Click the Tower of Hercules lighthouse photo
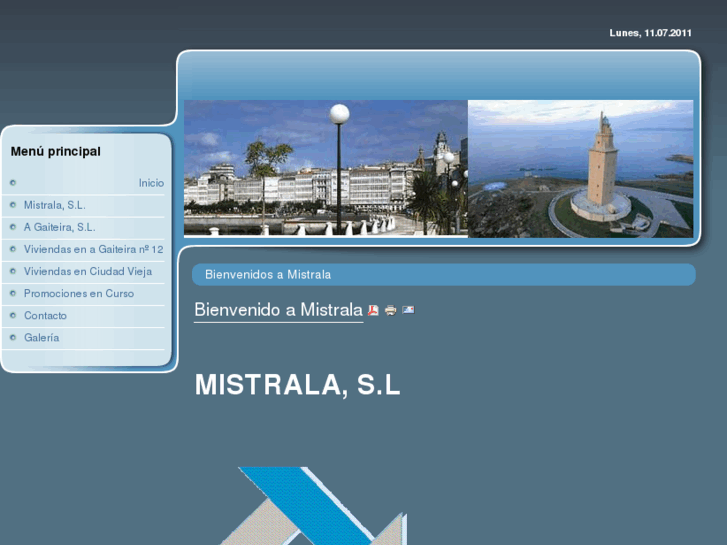This screenshot has width=727, height=545. (580, 169)
